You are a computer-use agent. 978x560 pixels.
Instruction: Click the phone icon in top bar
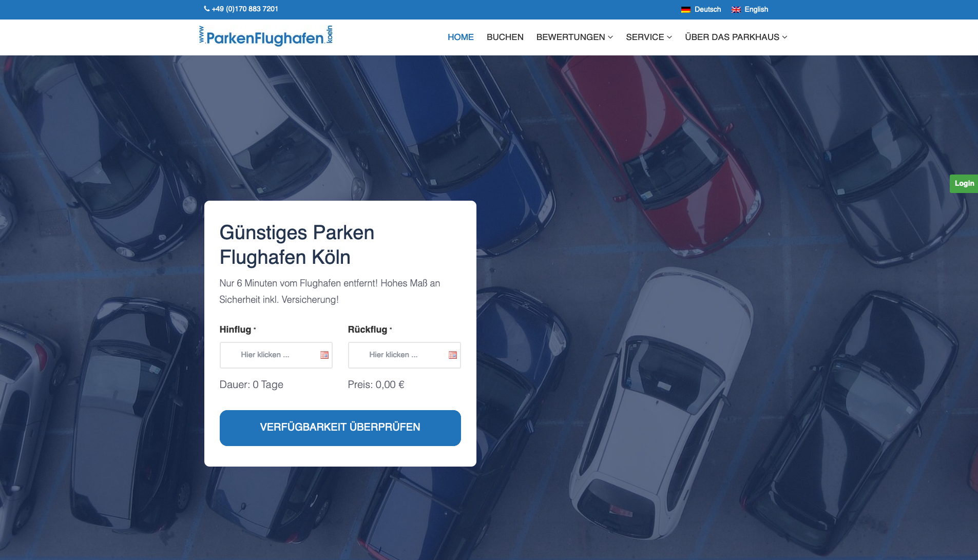(206, 9)
